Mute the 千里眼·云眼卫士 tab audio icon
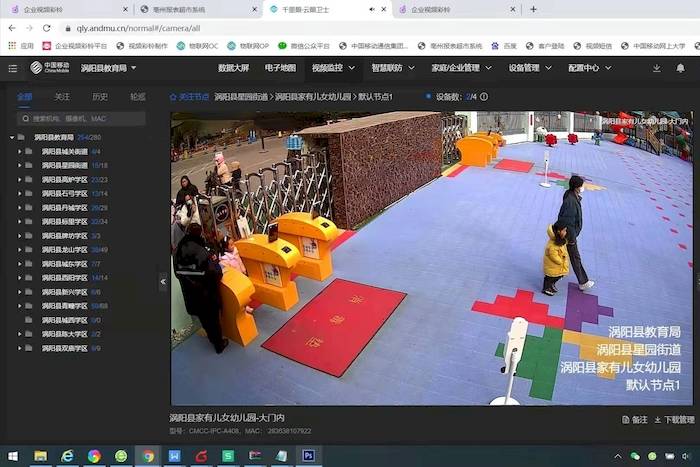The width and height of the screenshot is (700, 467). pyautogui.click(x=372, y=9)
